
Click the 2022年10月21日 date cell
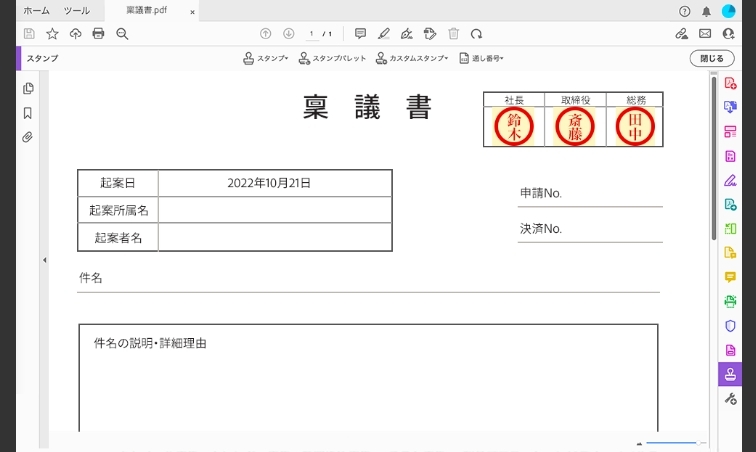tap(275, 183)
